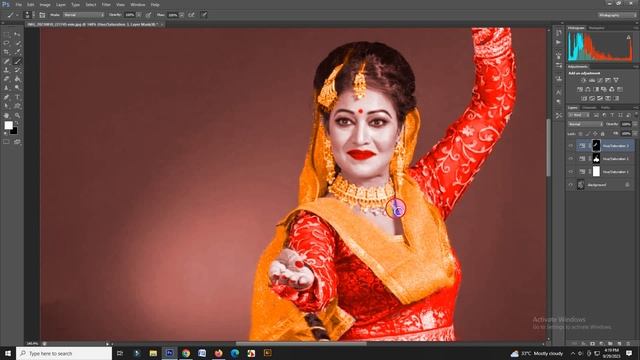Screen dimensions: 640x360
Task: Add a Curves adjustment
Action: tap(600, 80)
